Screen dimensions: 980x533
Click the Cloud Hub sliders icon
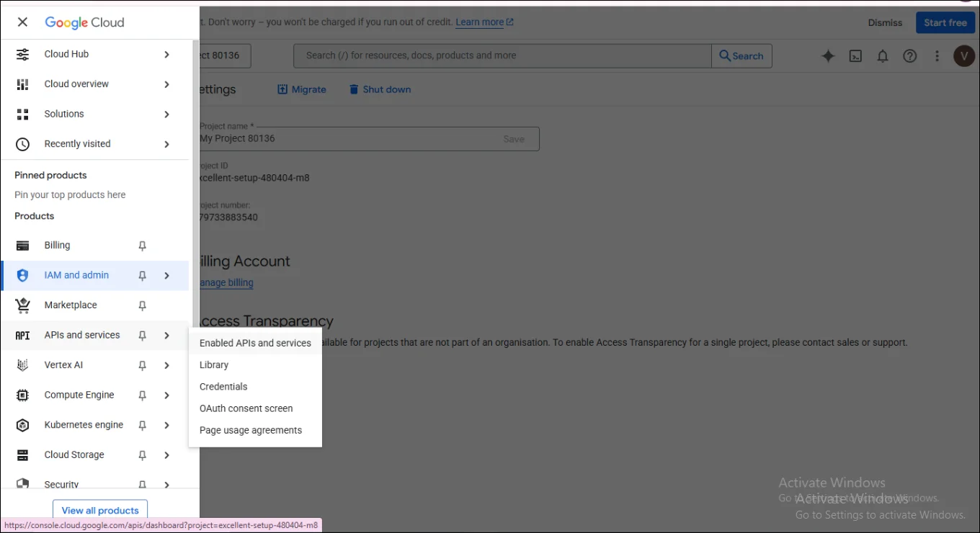(x=22, y=54)
